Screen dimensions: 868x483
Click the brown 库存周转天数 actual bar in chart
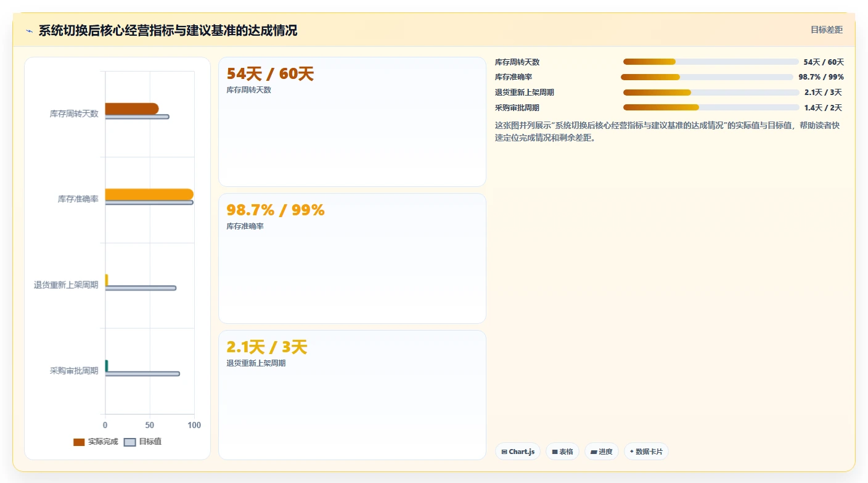coord(132,109)
